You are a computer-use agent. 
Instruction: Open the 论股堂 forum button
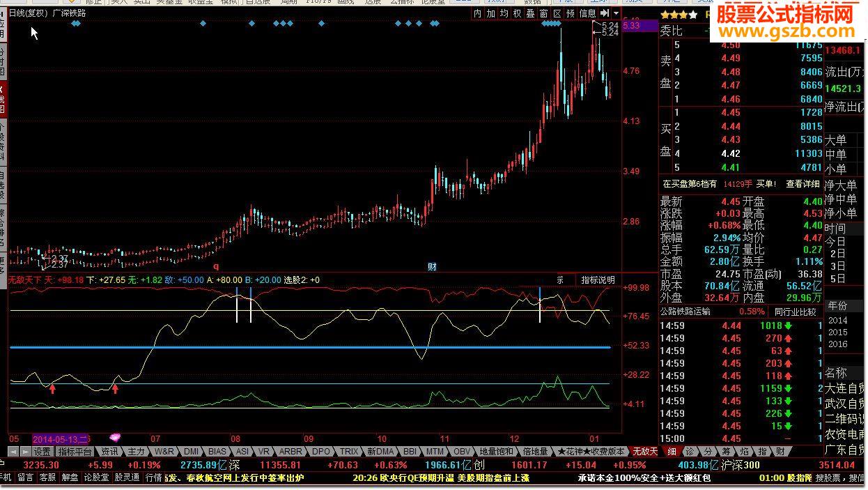coord(96,477)
